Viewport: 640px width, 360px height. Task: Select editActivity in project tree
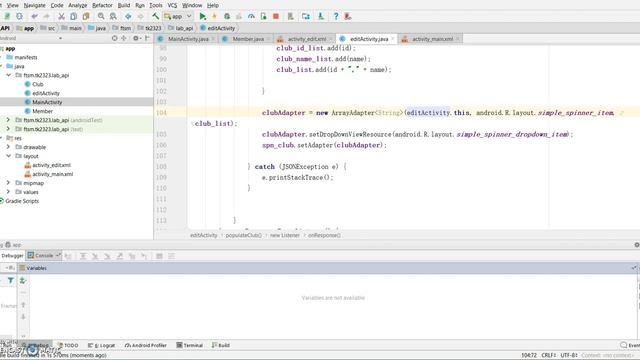point(46,93)
